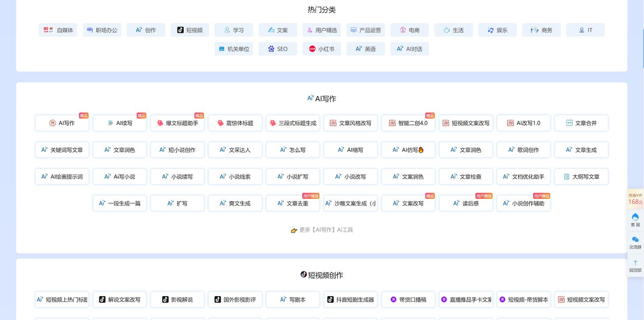Open 客服 customer service in sidebar

tap(635, 220)
